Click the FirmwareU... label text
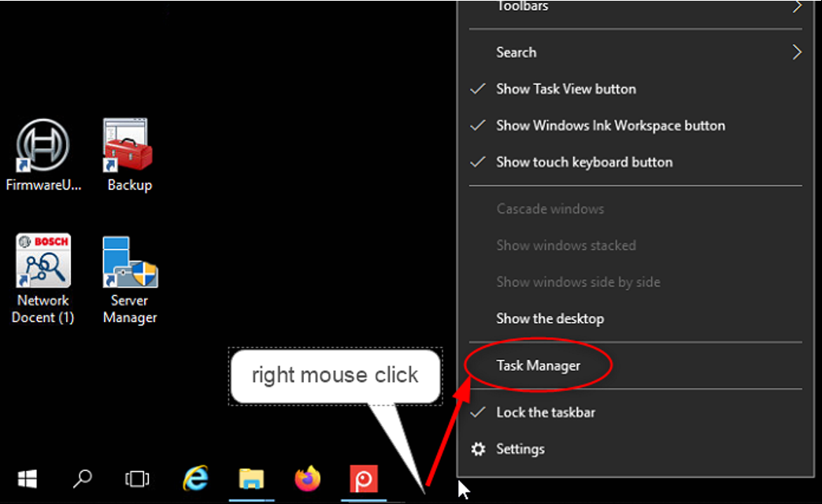 click(x=43, y=185)
